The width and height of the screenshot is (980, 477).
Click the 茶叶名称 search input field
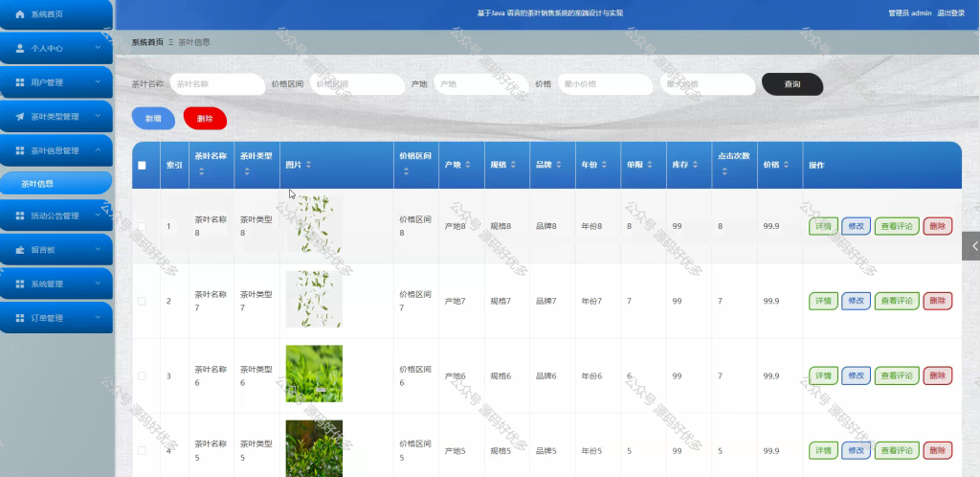(217, 83)
